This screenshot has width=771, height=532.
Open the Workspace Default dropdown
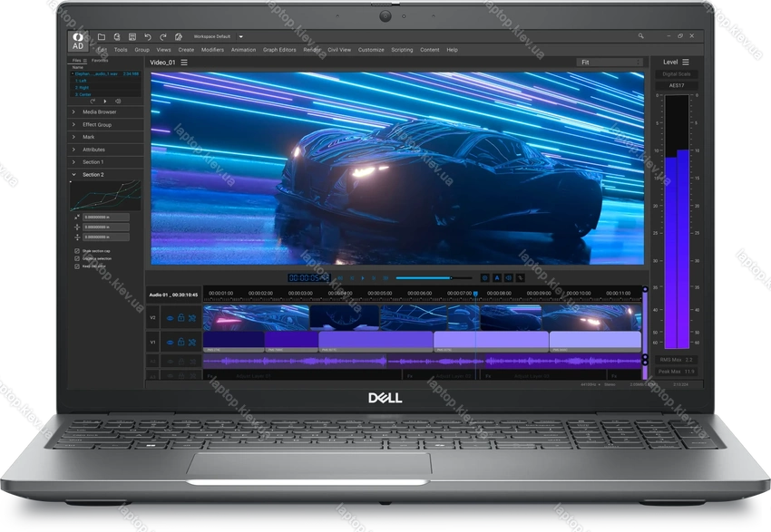(x=240, y=36)
